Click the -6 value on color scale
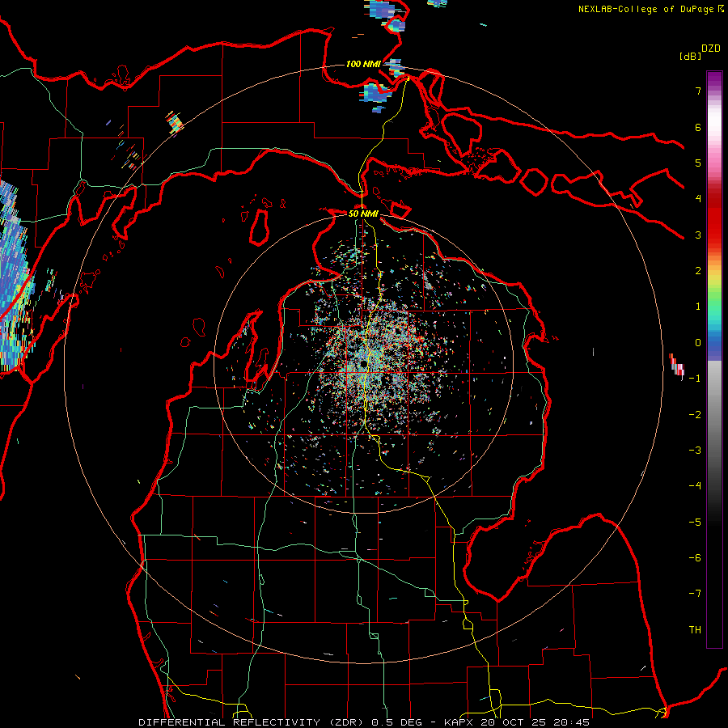Screen dimensions: 728x728 pos(695,558)
